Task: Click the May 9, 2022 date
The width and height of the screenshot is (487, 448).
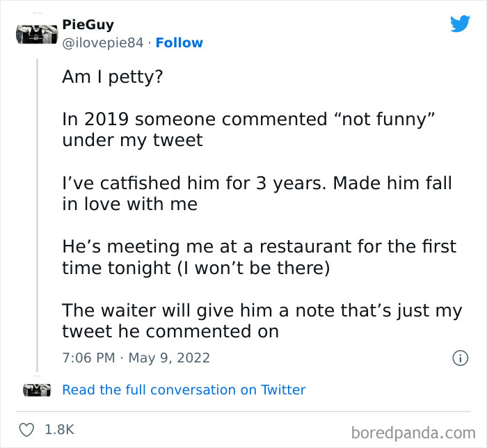Action: 168,358
